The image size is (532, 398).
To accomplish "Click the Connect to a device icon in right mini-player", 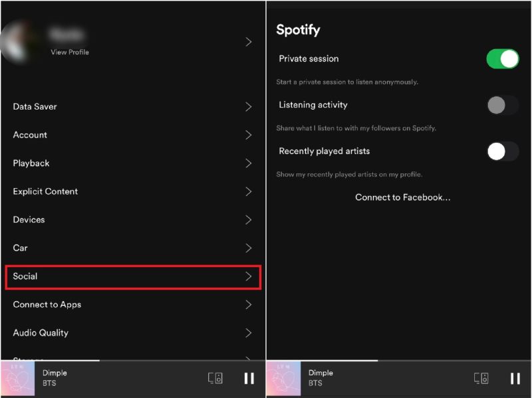I will (x=481, y=378).
